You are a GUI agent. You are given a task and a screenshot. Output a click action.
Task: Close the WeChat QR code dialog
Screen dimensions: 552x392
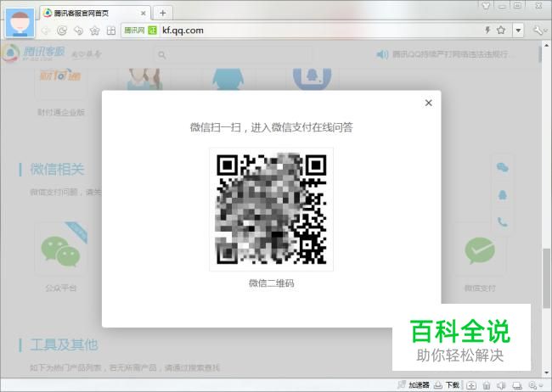point(428,103)
